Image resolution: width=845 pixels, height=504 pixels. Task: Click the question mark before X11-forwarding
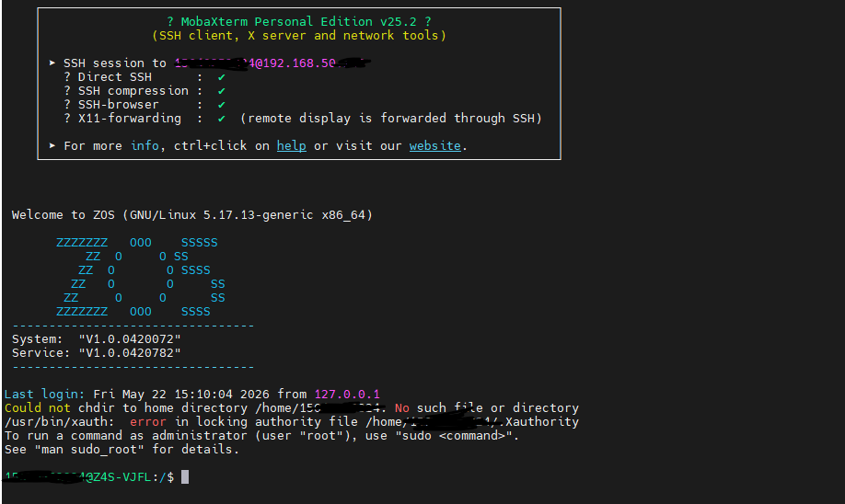point(67,119)
